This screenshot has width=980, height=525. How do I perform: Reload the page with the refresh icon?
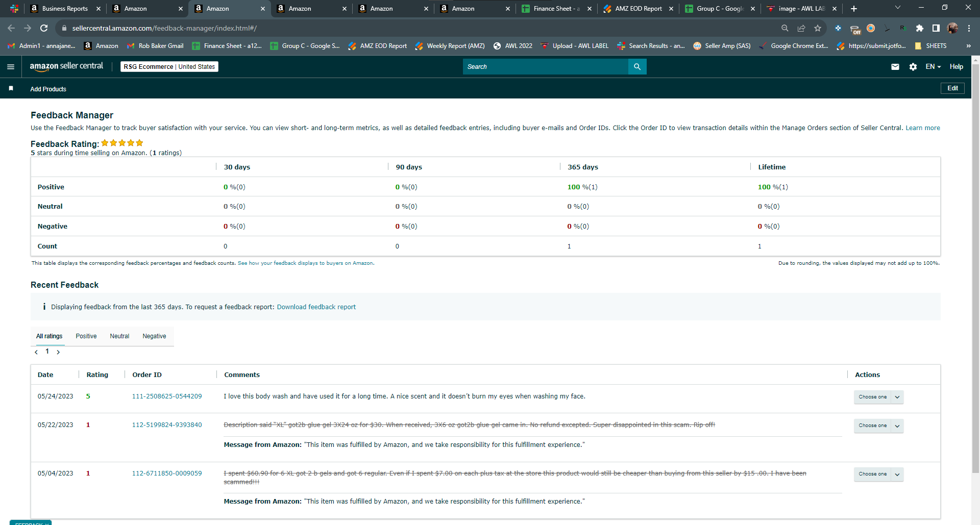[44, 28]
